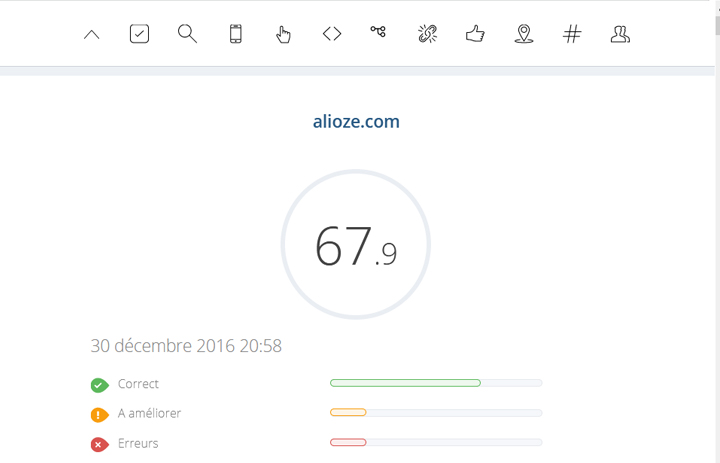Open the two-people visitors icon
This screenshot has width=720, height=463.
click(x=620, y=34)
